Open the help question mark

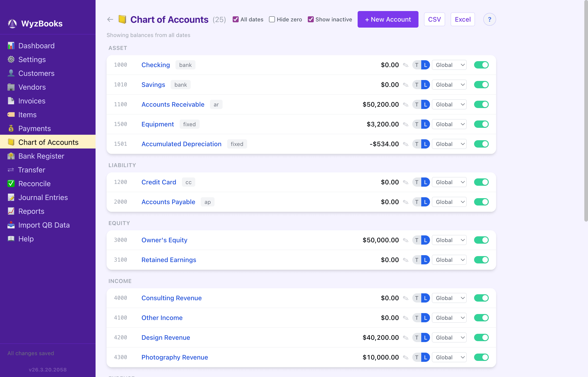click(490, 19)
